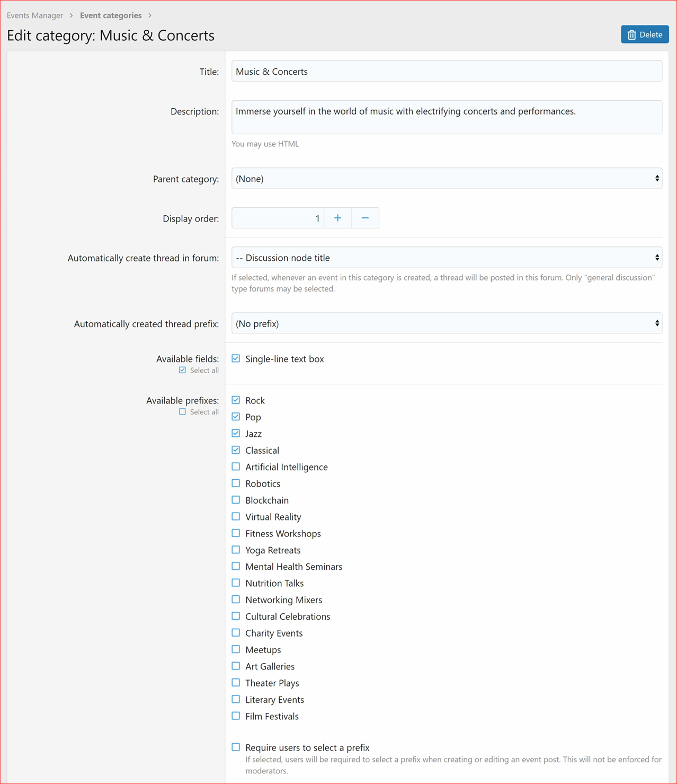Uncheck the Rock prefix
The height and width of the screenshot is (784, 677).
(x=236, y=400)
